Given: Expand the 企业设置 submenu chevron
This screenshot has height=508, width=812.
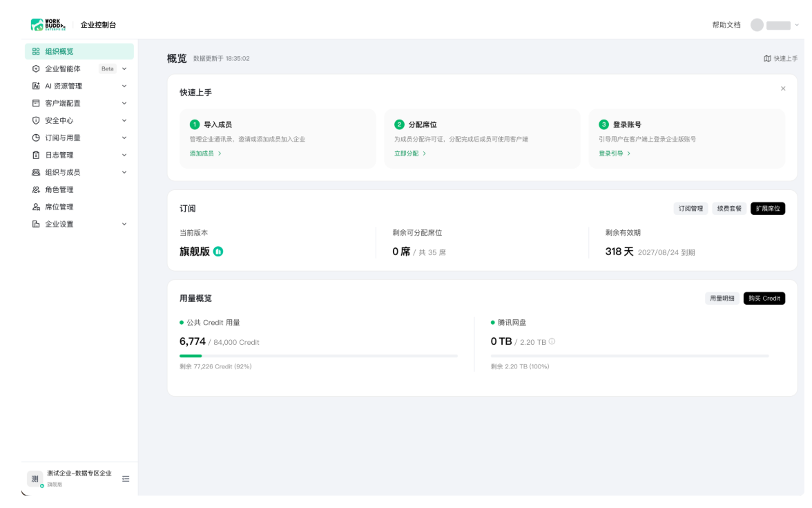Looking at the screenshot, I should pos(124,224).
